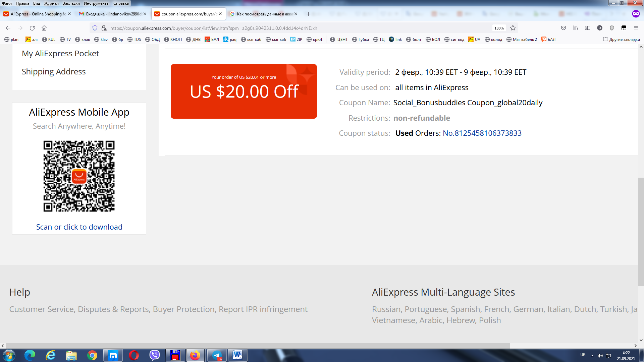The height and width of the screenshot is (362, 644).
Task: Open the TDS bookmark
Action: tap(134, 40)
